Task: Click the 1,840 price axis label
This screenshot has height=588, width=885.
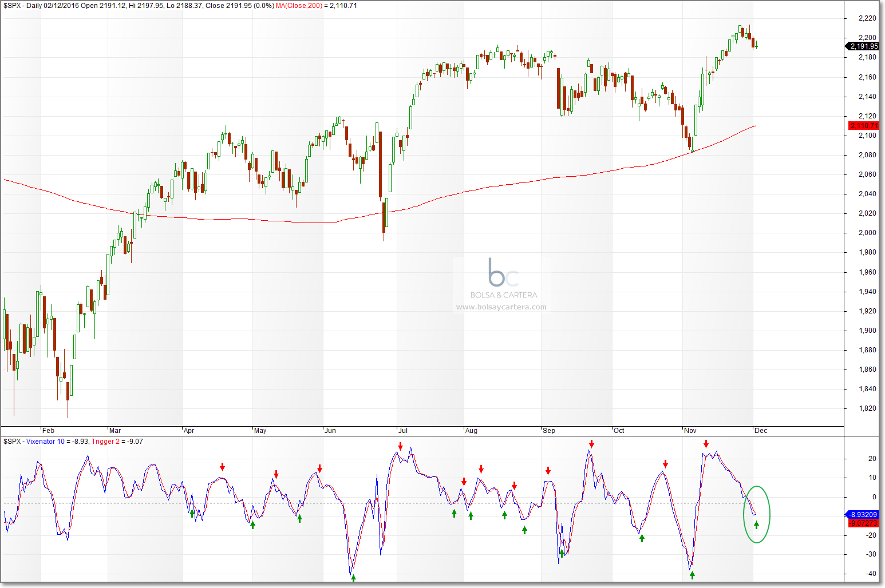Action: [868, 389]
